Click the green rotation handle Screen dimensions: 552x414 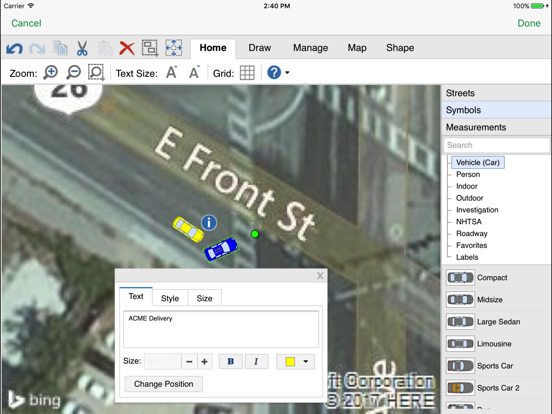pyautogui.click(x=255, y=234)
